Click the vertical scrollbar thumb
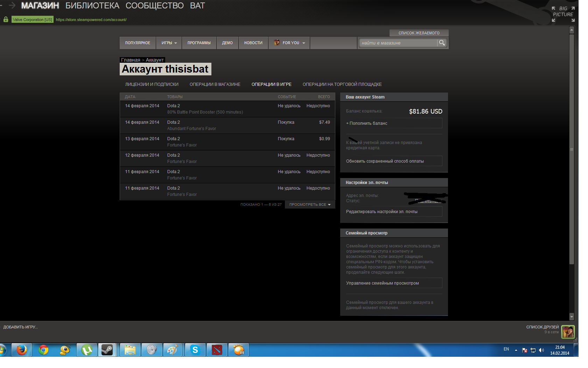Viewport: 588px width, 368px height. [x=572, y=149]
